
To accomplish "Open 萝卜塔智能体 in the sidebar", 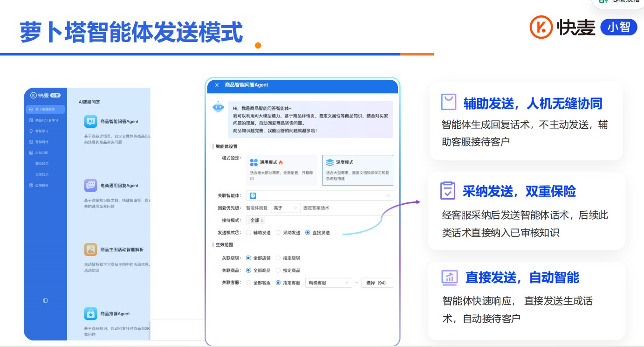I will 45,110.
